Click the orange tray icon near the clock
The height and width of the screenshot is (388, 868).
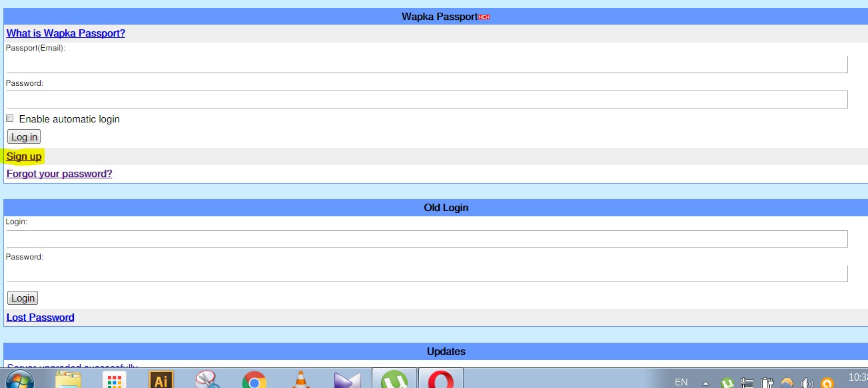click(x=827, y=383)
